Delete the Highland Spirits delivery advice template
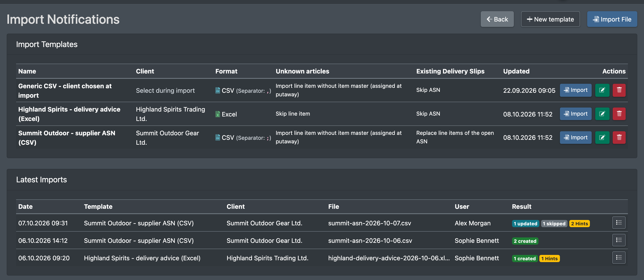Viewport: 644px width, 280px height. 619,114
